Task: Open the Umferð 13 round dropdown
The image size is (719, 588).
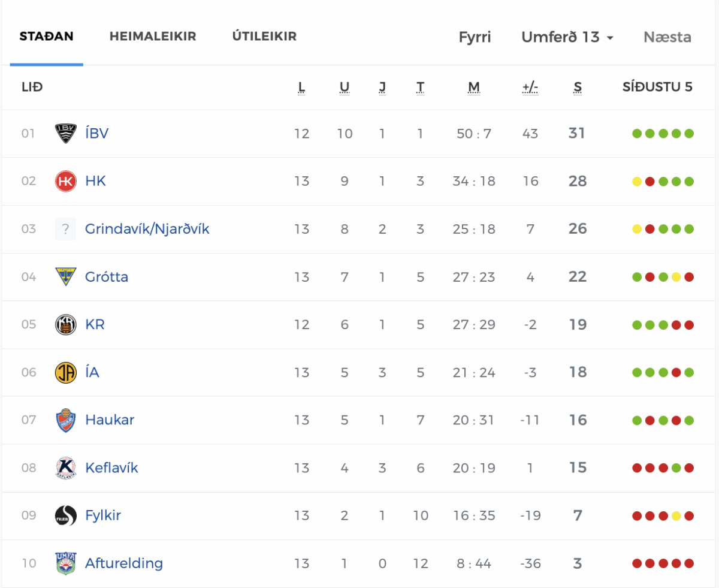Action: [x=567, y=37]
